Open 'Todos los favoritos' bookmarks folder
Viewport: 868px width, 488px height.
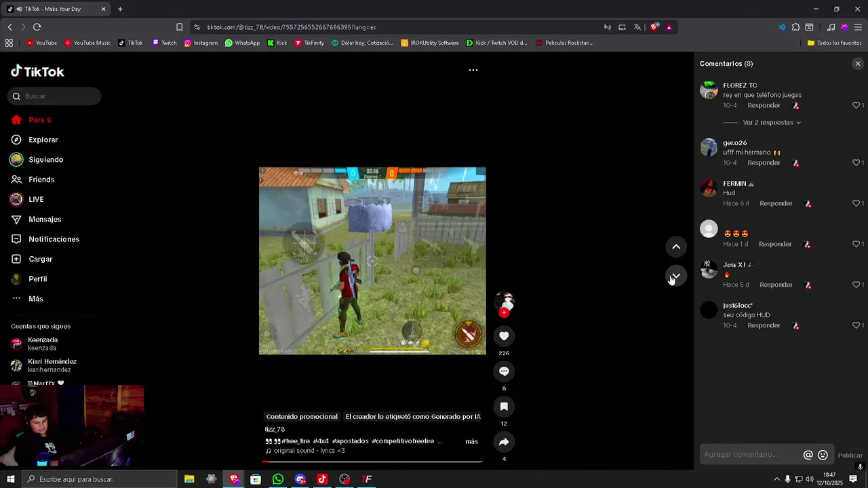(834, 43)
